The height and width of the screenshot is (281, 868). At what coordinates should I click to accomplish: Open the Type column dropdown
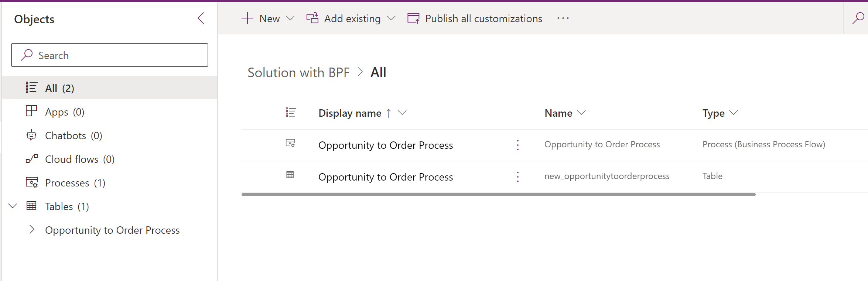pos(734,113)
